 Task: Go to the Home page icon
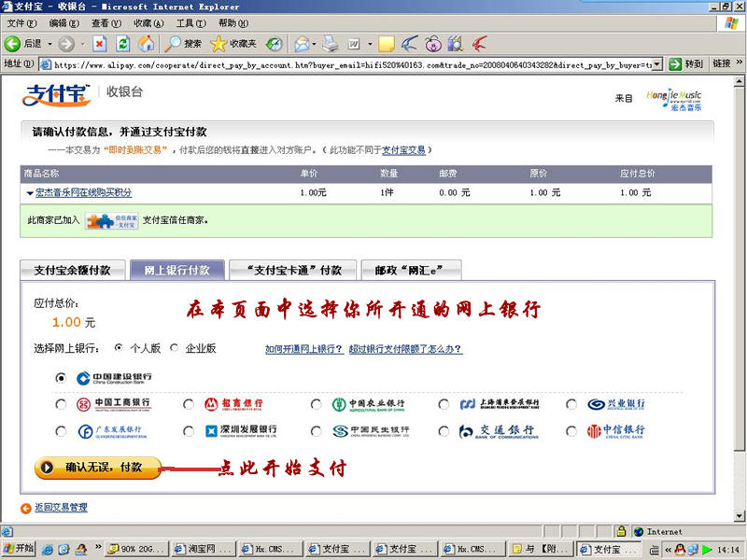pyautogui.click(x=147, y=44)
